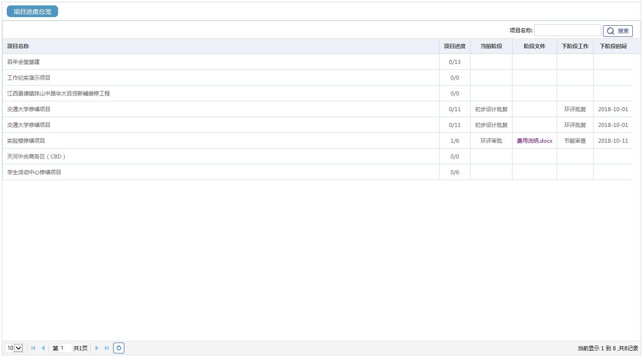Select the 工作纪实演示项目 row

click(29, 78)
